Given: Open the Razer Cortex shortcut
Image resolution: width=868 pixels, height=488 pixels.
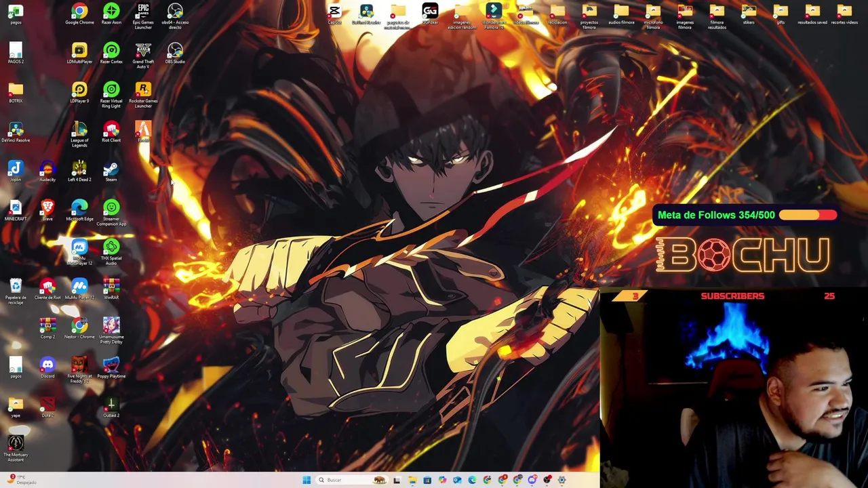Looking at the screenshot, I should 111,54.
